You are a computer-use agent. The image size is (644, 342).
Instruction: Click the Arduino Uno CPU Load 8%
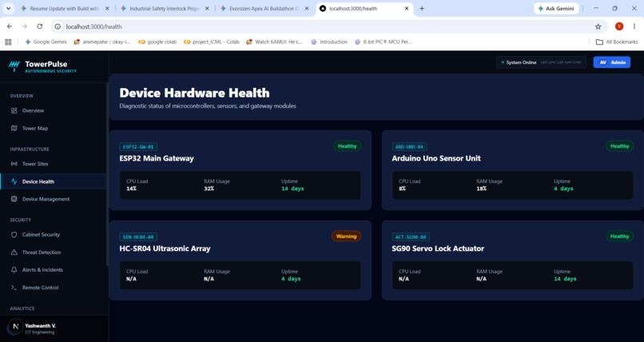click(x=402, y=189)
